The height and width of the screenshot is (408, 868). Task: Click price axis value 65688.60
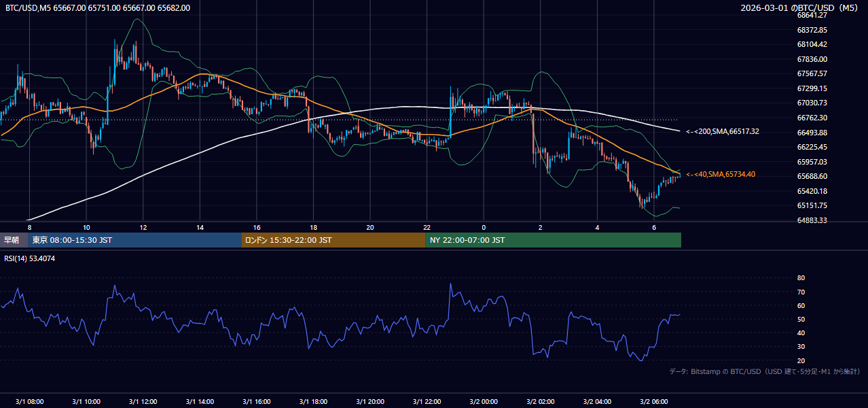(x=812, y=176)
